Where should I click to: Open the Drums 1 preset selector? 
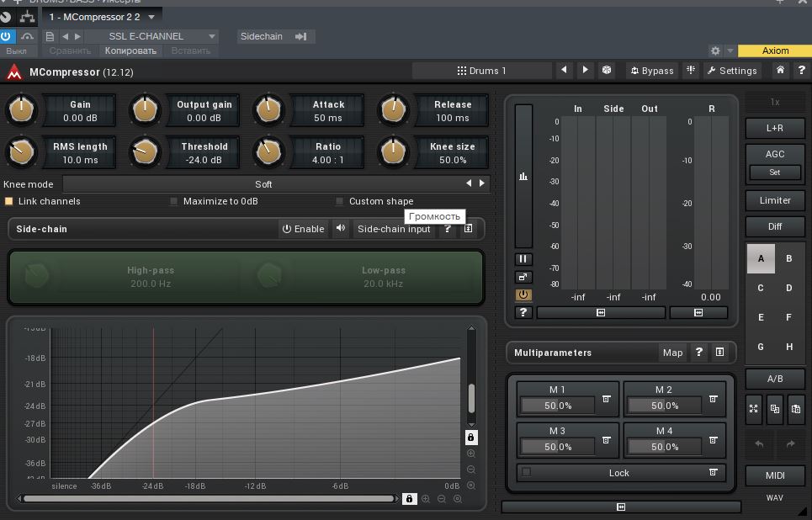coord(481,71)
